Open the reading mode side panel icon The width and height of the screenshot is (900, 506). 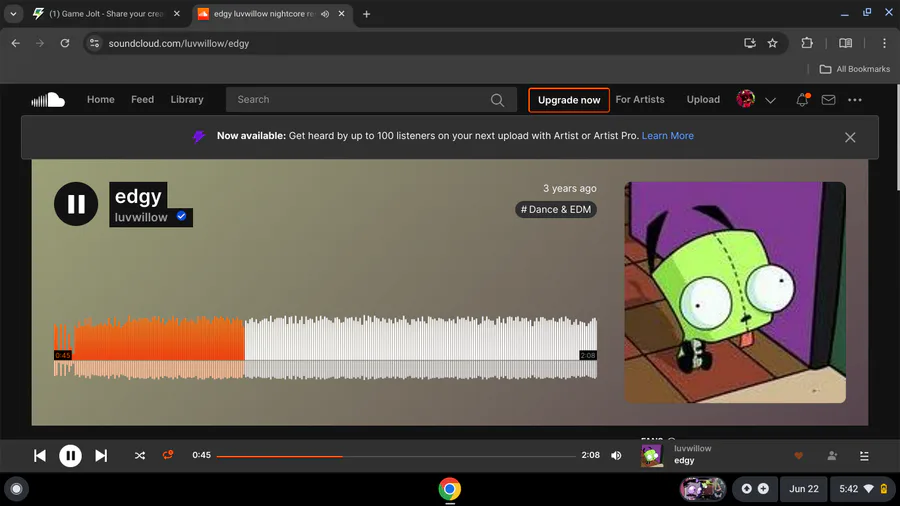845,43
